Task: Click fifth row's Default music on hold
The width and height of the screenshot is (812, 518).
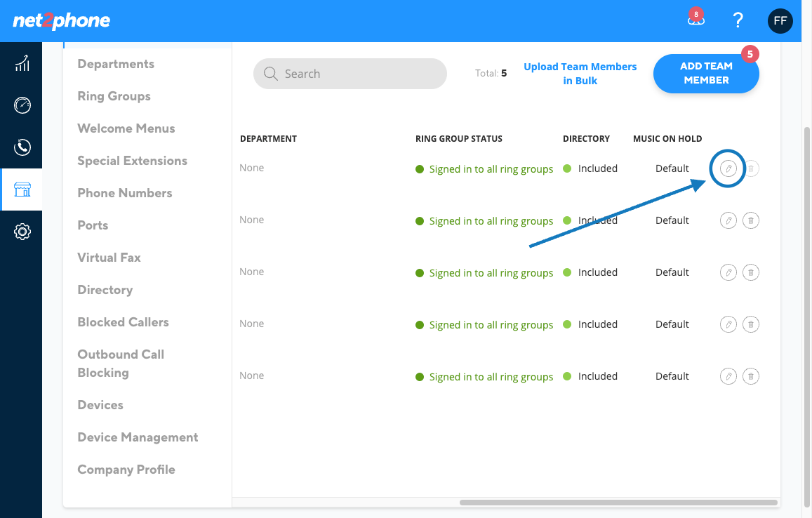Action: pyautogui.click(x=672, y=376)
